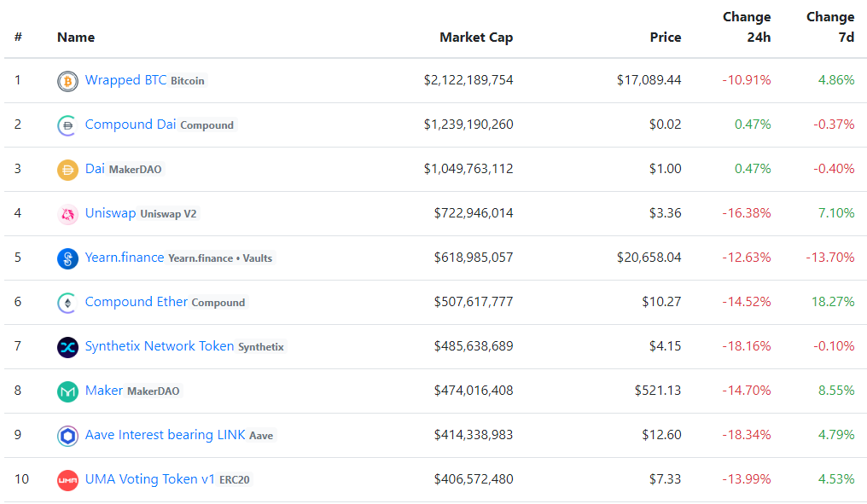Open the Uniswap token link
Viewport: 867px width, 504px height.
pos(110,213)
